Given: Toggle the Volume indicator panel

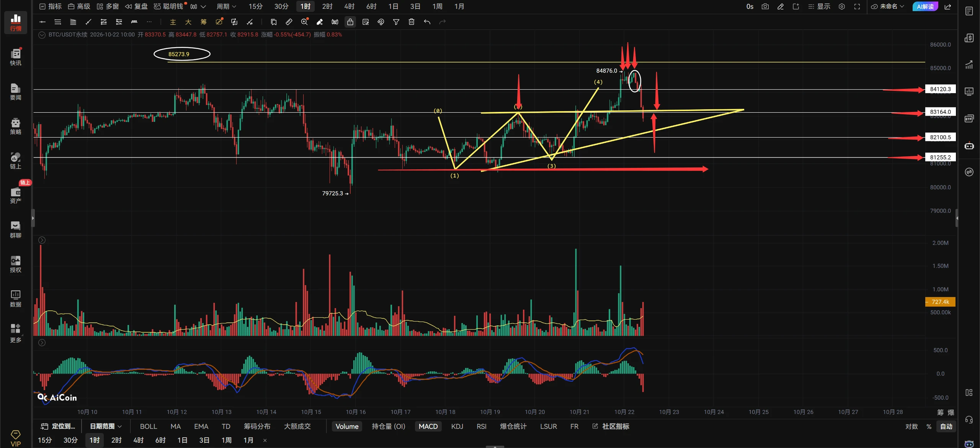Looking at the screenshot, I should click(x=347, y=426).
